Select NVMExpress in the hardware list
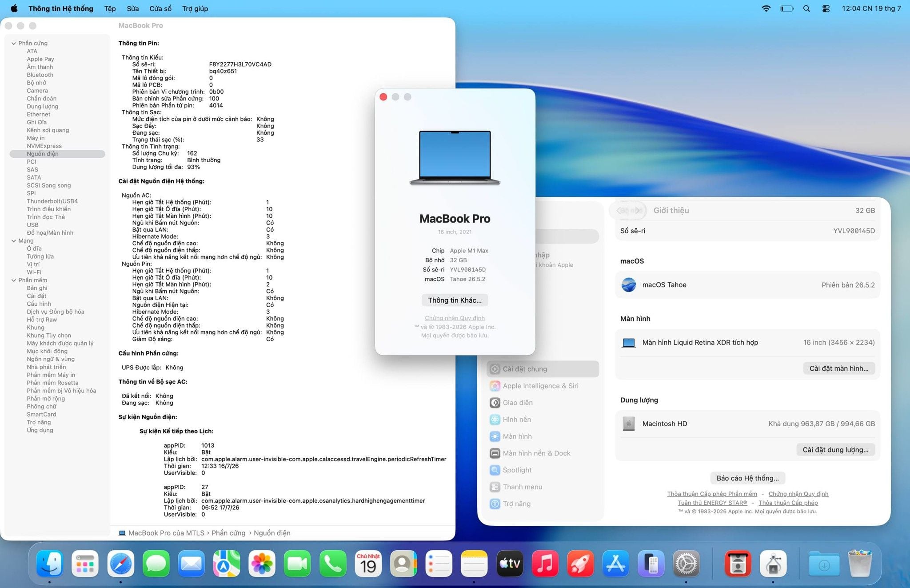Viewport: 910px width, 588px height. (x=44, y=146)
